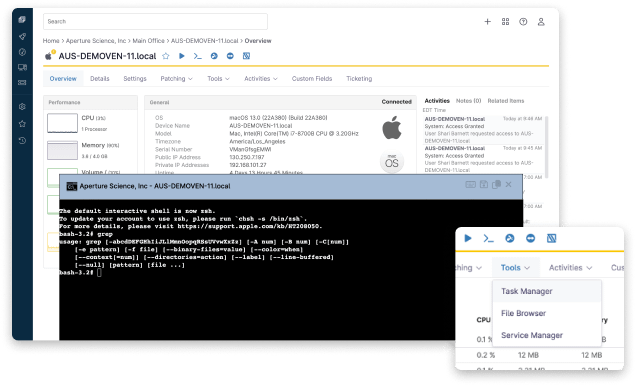Click the 'Today at 9:45 AM' activity entry
This screenshot has width=636, height=386.
tap(483, 159)
